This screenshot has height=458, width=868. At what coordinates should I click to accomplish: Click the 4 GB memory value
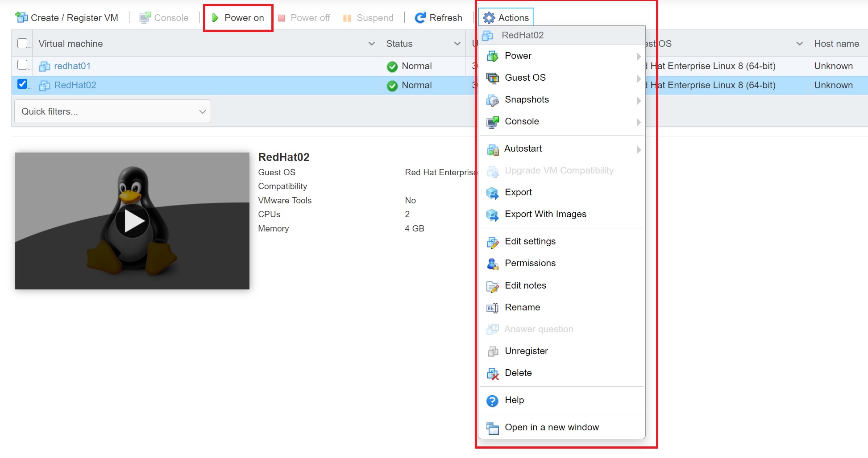pos(415,228)
